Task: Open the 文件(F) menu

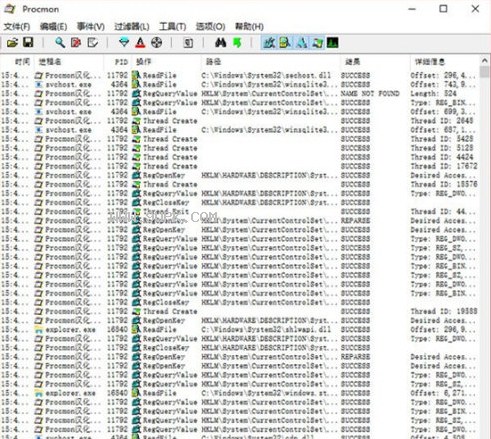Action: click(x=17, y=26)
